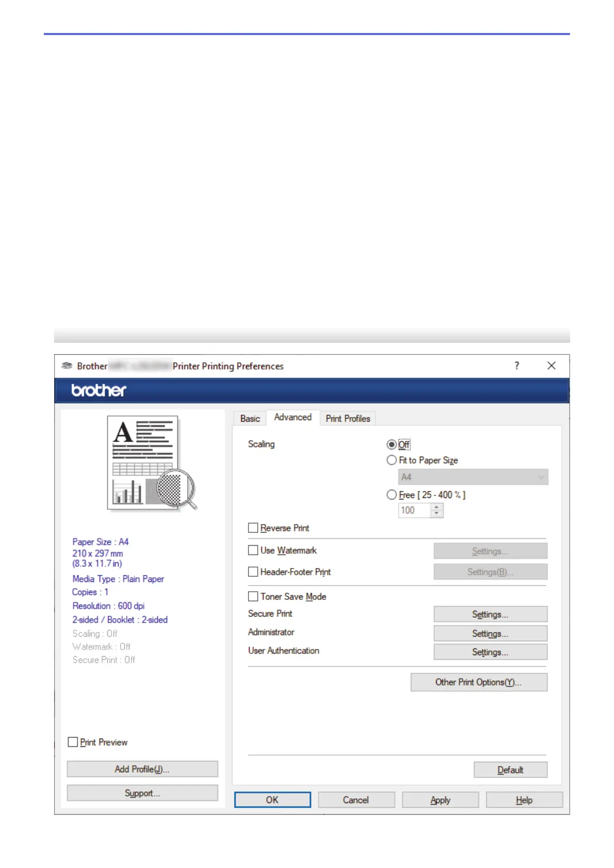Switch to the Basic tab
This screenshot has width=614, height=868.
tap(250, 419)
